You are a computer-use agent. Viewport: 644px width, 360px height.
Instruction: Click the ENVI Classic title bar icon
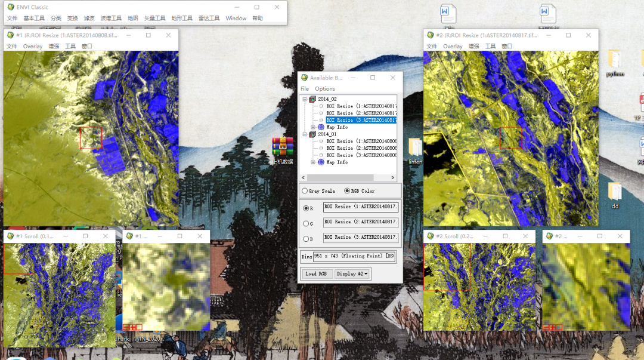[x=11, y=7]
